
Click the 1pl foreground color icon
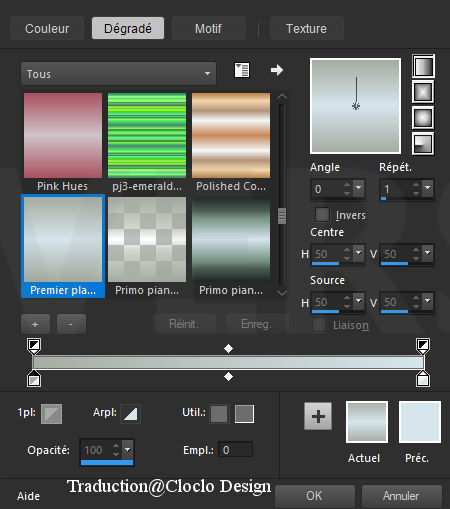(51, 414)
